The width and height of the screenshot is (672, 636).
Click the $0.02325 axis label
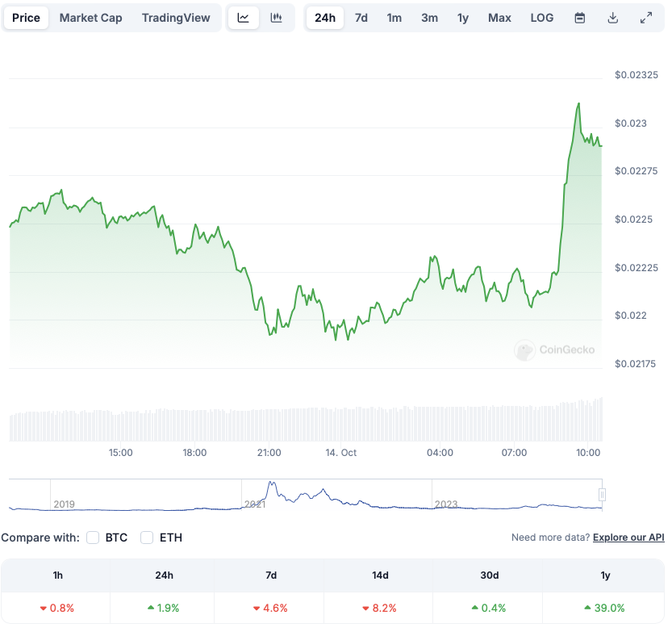tap(637, 75)
